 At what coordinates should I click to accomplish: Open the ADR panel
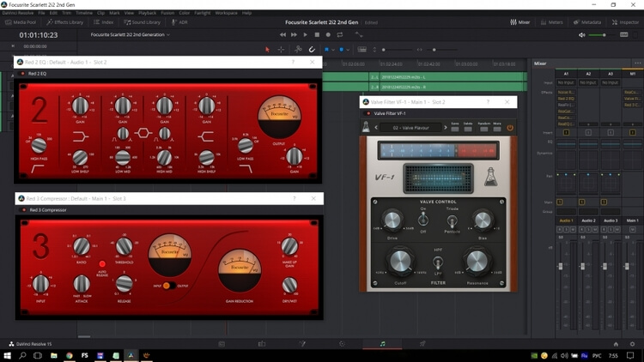179,22
